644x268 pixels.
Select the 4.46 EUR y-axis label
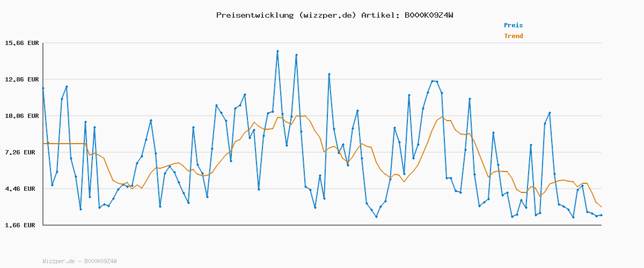[21, 189]
